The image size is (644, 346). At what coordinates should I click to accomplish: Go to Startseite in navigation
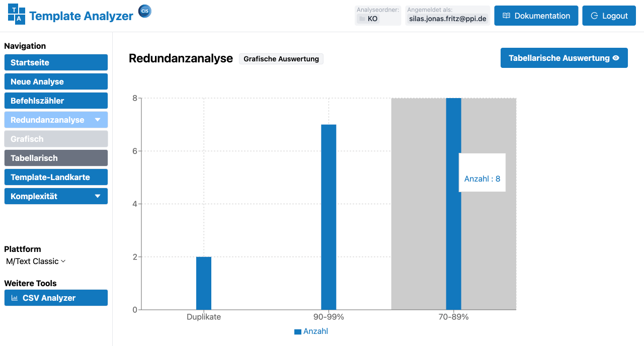point(56,63)
